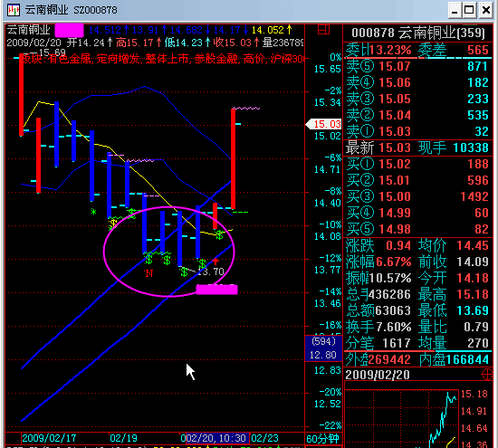Click the blue 14.512 indicator value in the header
Image resolution: width=498 pixels, height=448 pixels.
tap(105, 30)
